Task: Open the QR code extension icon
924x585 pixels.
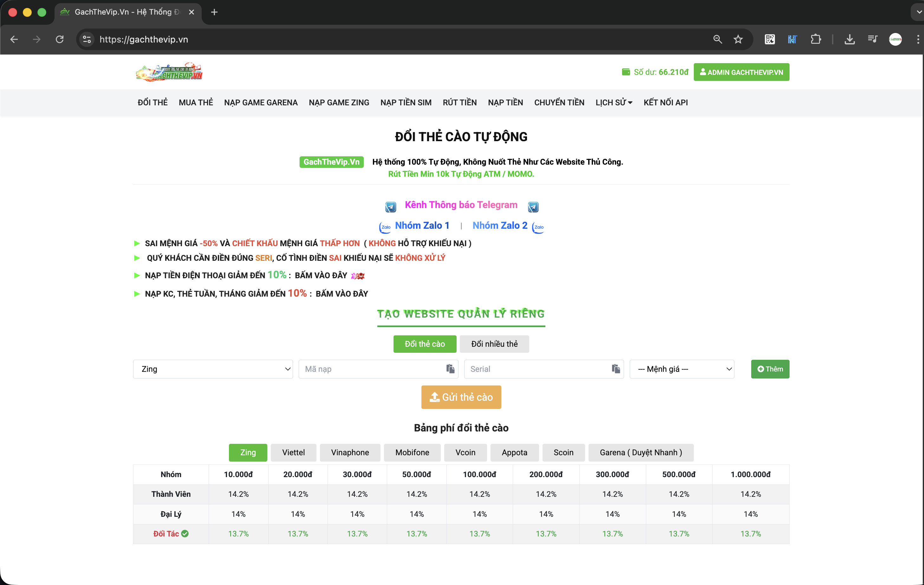Action: pos(770,39)
